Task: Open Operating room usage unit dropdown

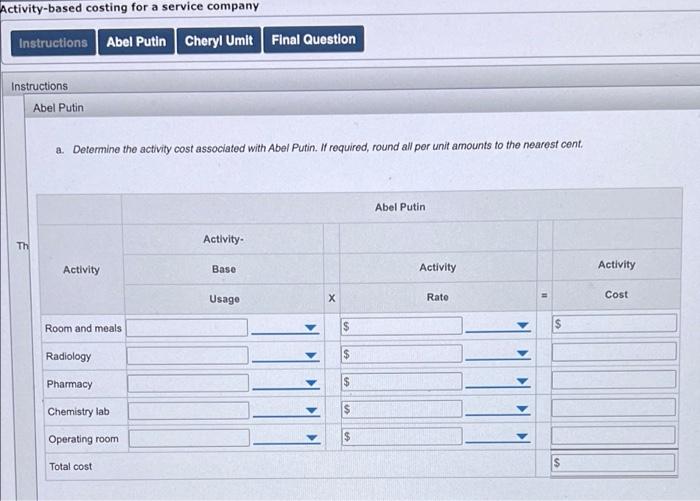Action: click(287, 438)
